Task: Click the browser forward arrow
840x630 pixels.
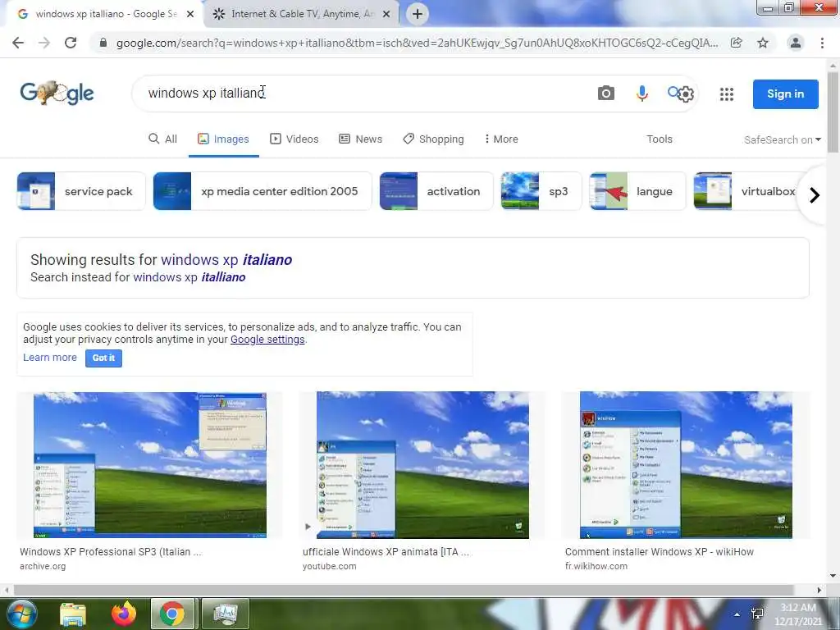Action: point(44,43)
